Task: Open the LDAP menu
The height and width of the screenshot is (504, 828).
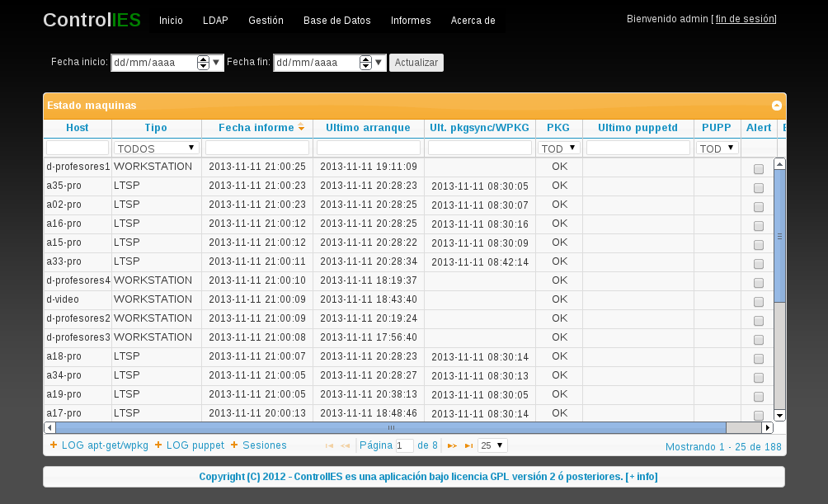Action: point(215,21)
